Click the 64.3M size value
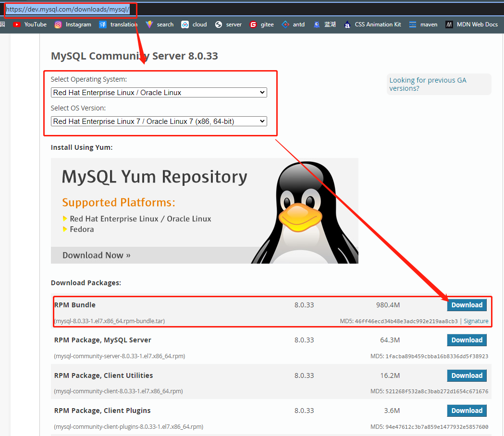This screenshot has width=504, height=436. pyautogui.click(x=390, y=340)
